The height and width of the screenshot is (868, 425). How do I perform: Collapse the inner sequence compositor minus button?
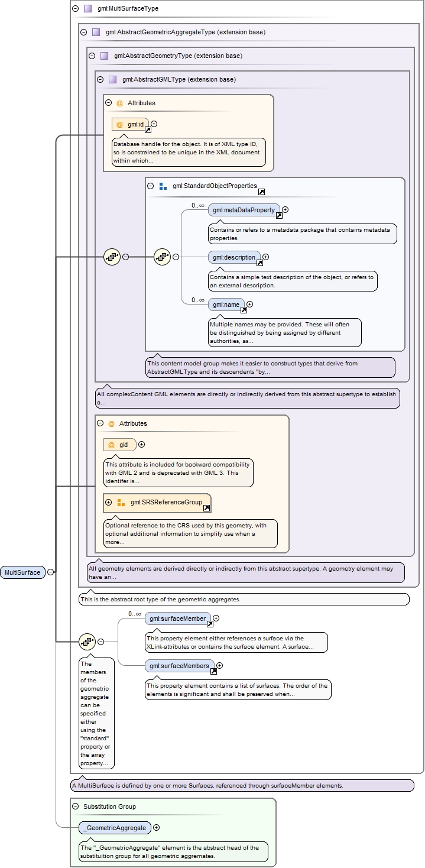(x=176, y=257)
